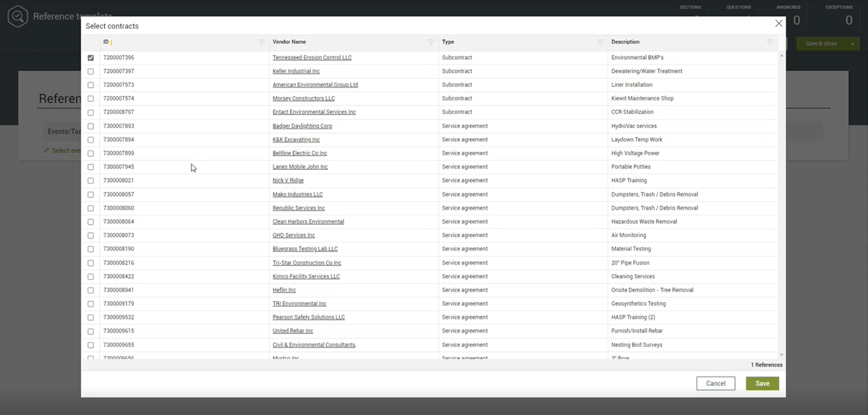Open the Republic Services Inc vendor link
The image size is (868, 415).
click(x=299, y=208)
